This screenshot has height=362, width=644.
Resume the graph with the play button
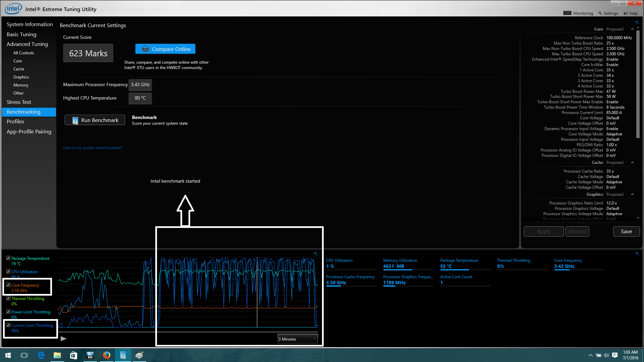tap(63, 339)
